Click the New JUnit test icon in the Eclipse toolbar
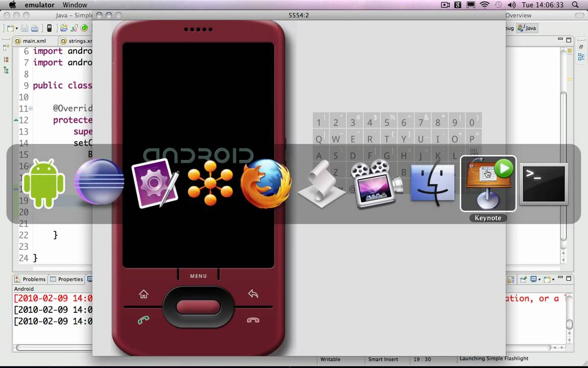Image resolution: width=588 pixels, height=368 pixels. 74,28
